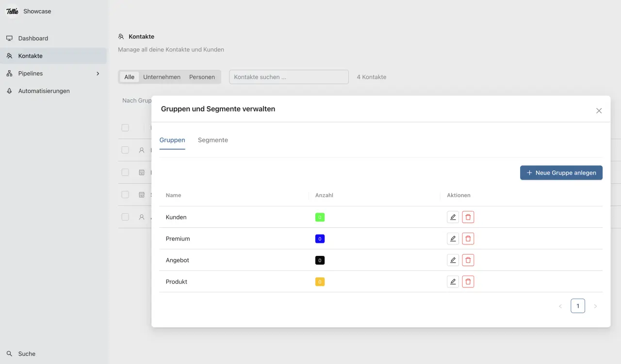Image resolution: width=621 pixels, height=364 pixels.
Task: Delete the Kunden group via trash icon
Action: pyautogui.click(x=468, y=217)
